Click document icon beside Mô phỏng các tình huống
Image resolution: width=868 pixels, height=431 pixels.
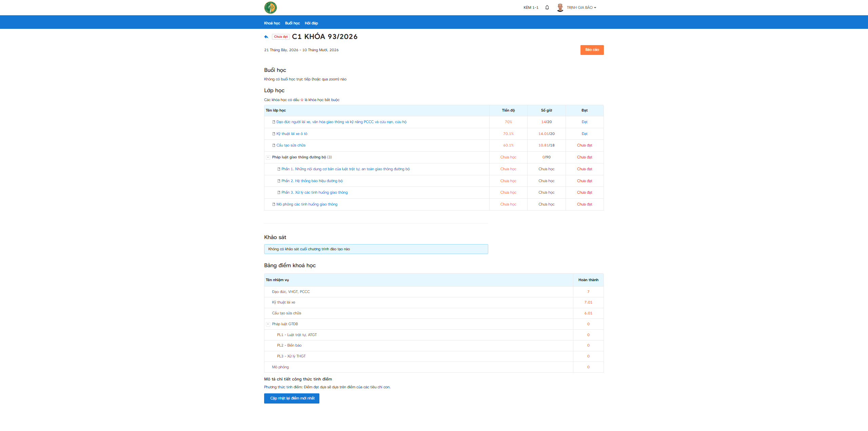pos(274,204)
